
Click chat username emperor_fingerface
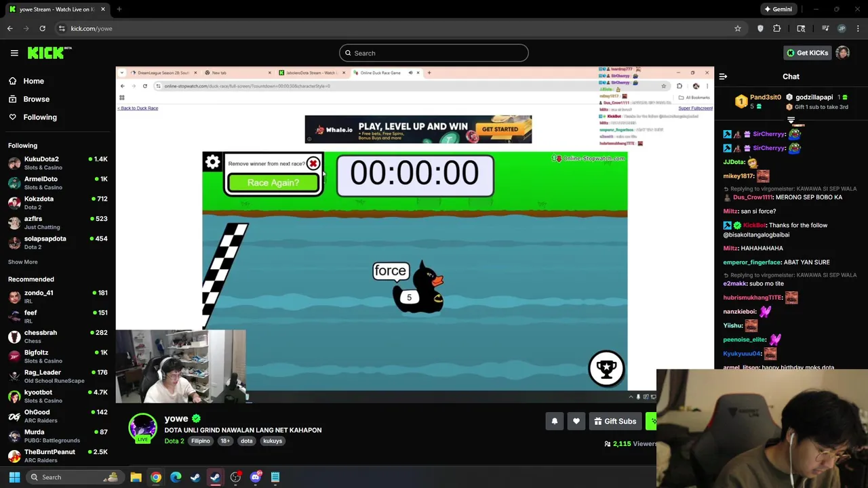pyautogui.click(x=752, y=262)
